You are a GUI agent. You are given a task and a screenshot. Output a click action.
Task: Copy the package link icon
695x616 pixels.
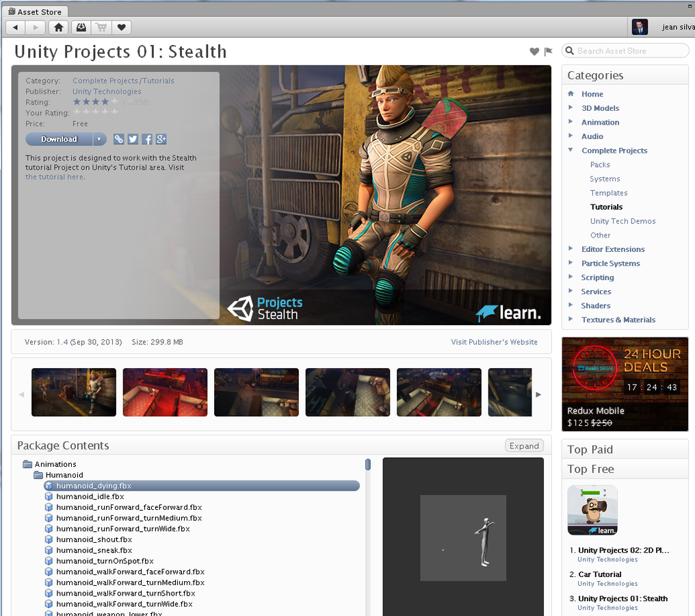tap(119, 139)
